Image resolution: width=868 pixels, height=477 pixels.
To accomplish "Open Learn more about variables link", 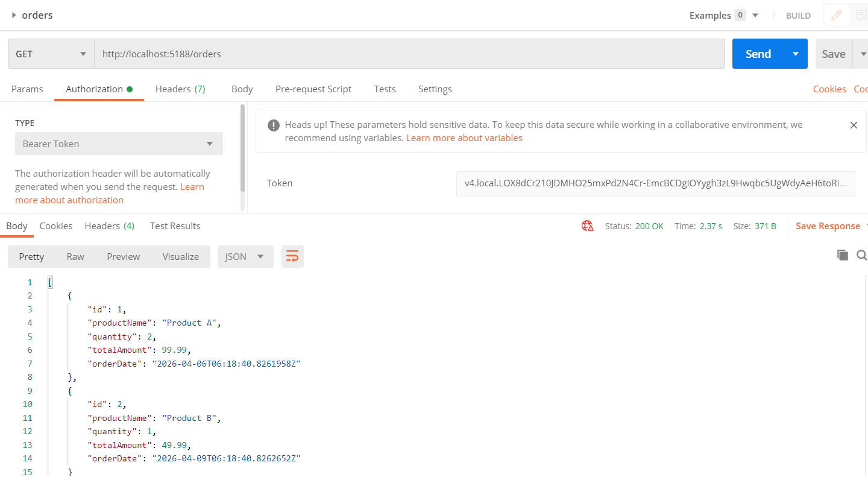I will click(x=464, y=137).
